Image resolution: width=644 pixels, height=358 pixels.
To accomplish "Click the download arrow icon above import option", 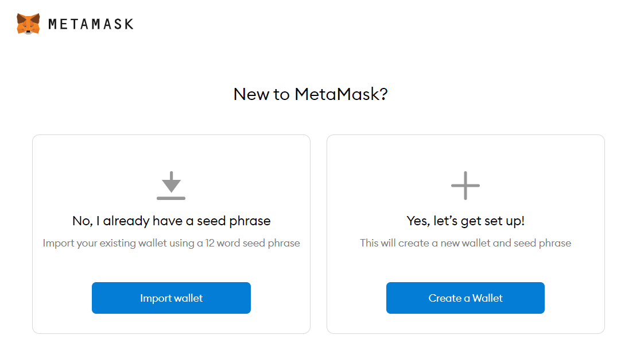I will coord(171,186).
